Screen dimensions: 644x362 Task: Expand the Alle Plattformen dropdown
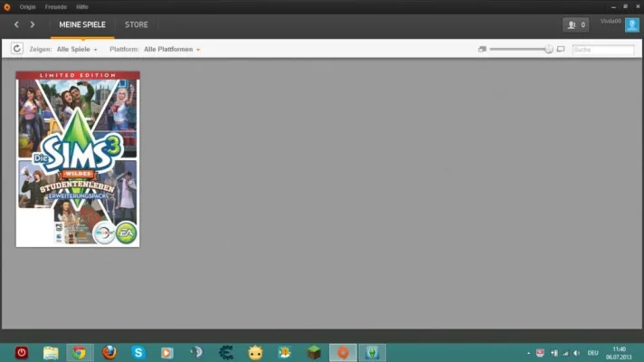pos(172,49)
